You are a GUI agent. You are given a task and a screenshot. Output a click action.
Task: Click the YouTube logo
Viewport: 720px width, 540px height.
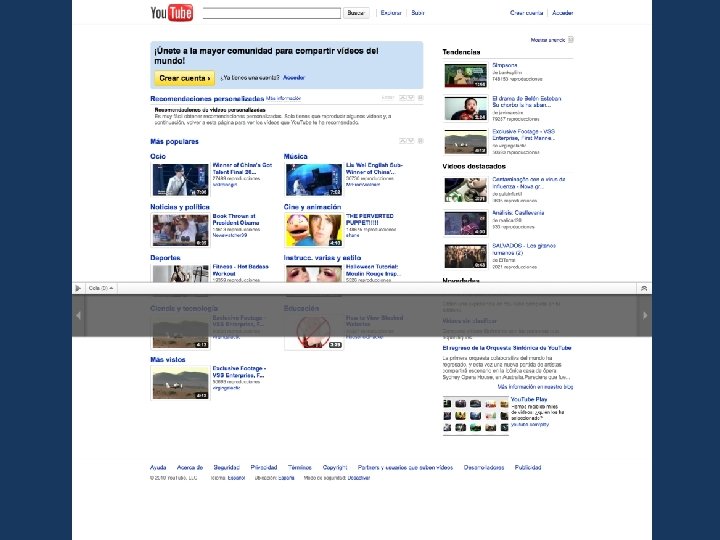click(x=172, y=13)
